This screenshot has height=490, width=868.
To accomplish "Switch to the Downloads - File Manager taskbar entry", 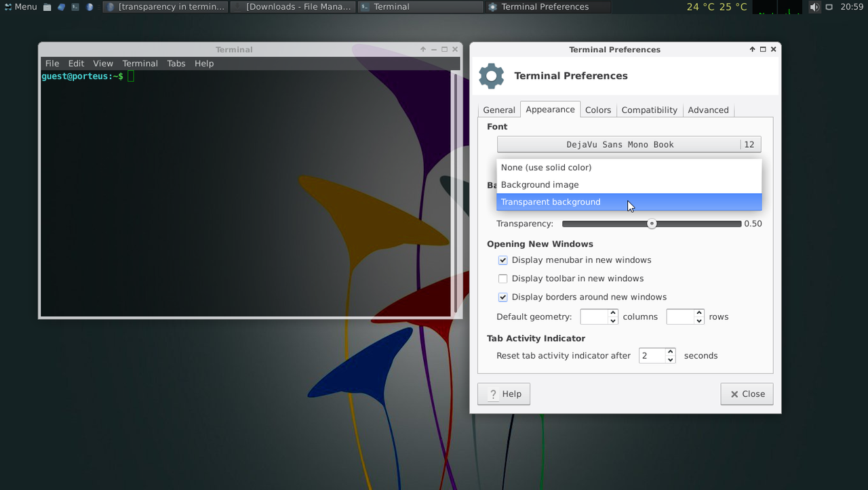I will click(x=293, y=7).
